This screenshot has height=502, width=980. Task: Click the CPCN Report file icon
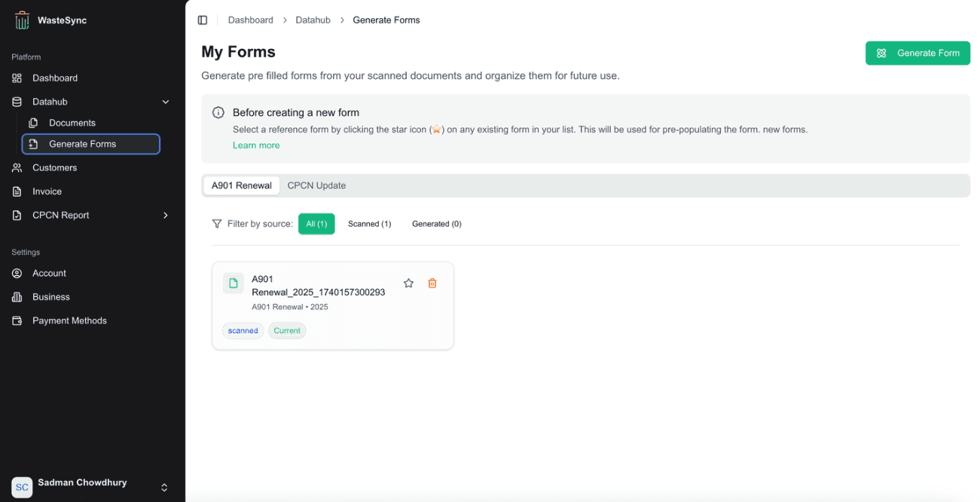[17, 216]
